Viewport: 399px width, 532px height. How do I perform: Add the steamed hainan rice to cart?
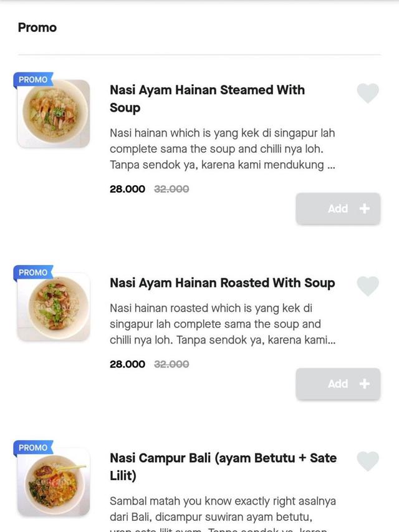click(x=339, y=208)
